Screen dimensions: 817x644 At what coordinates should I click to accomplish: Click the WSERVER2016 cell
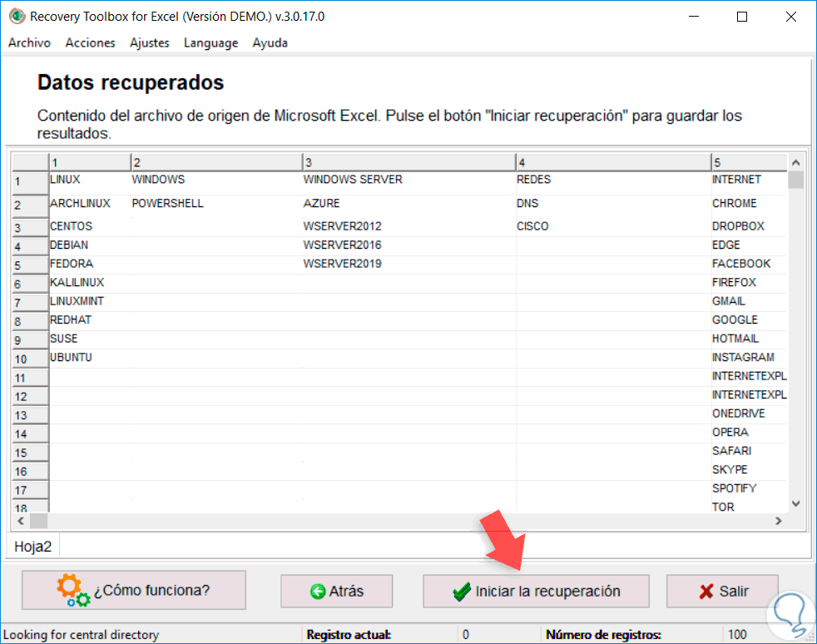[x=409, y=245]
